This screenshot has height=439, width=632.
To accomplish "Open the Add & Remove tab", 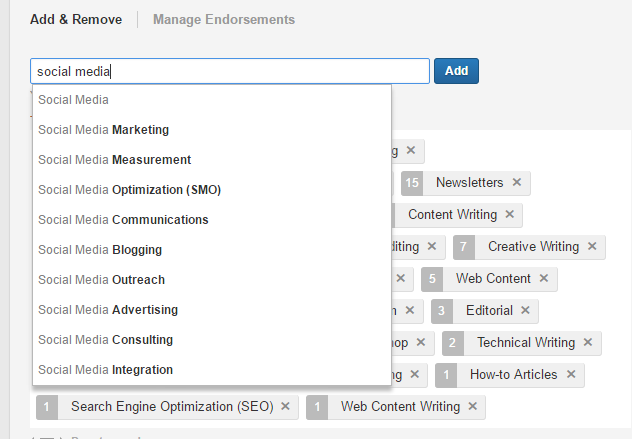I will click(76, 19).
